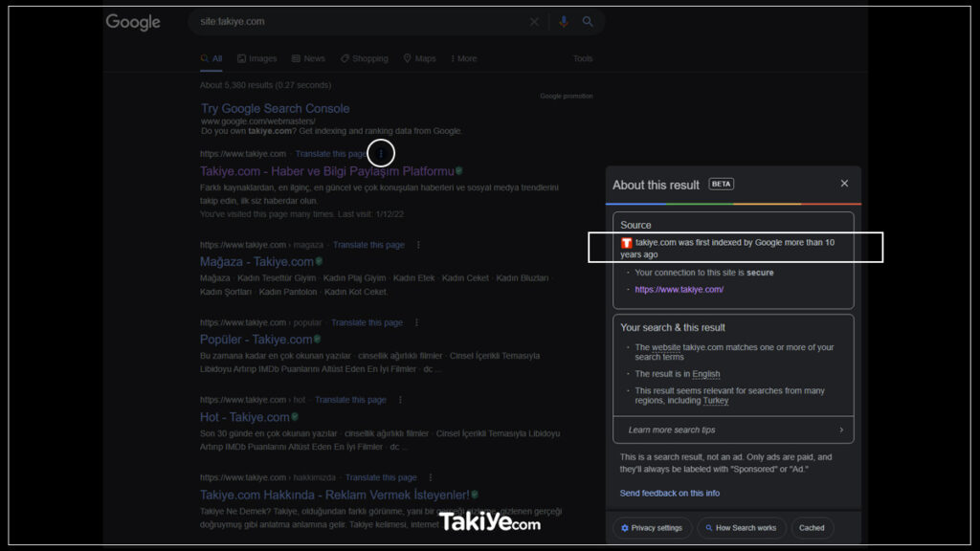Switch to the Shopping tab
Viewport: 980px width, 551px height.
point(365,58)
